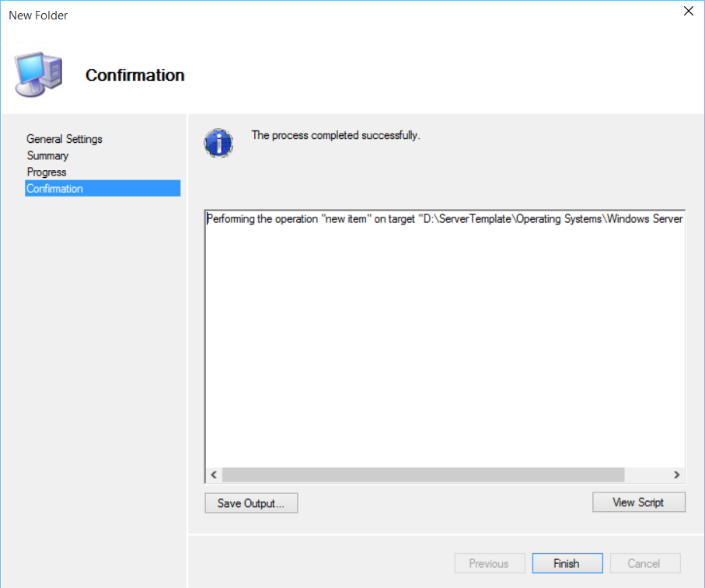Click the output scrollbar's right arrow
This screenshot has width=705, height=588.
click(x=676, y=475)
